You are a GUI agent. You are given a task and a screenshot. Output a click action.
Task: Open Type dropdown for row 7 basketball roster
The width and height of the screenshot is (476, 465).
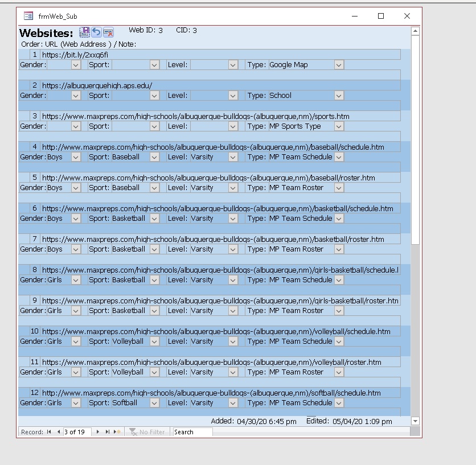pos(339,249)
